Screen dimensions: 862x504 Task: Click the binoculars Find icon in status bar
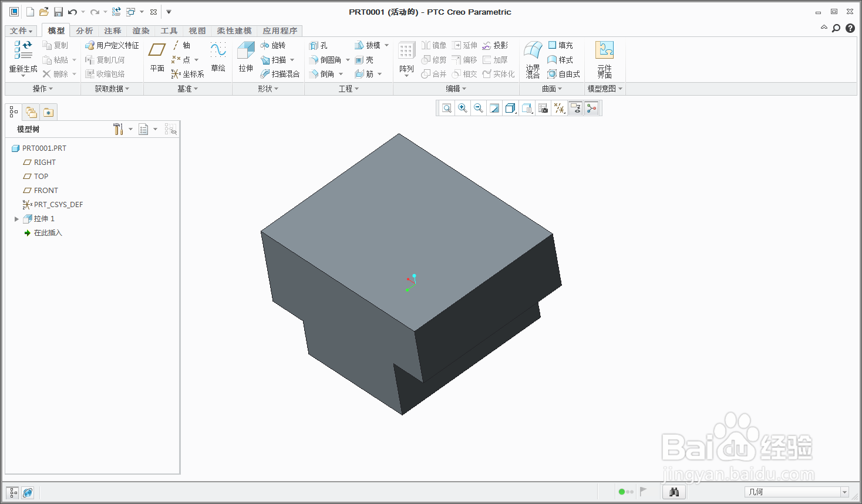[x=674, y=492]
